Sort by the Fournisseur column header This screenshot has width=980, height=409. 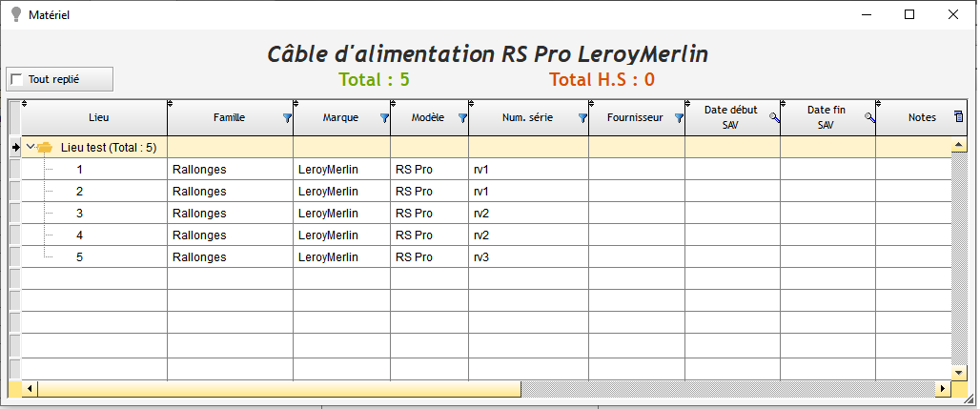coord(635,117)
